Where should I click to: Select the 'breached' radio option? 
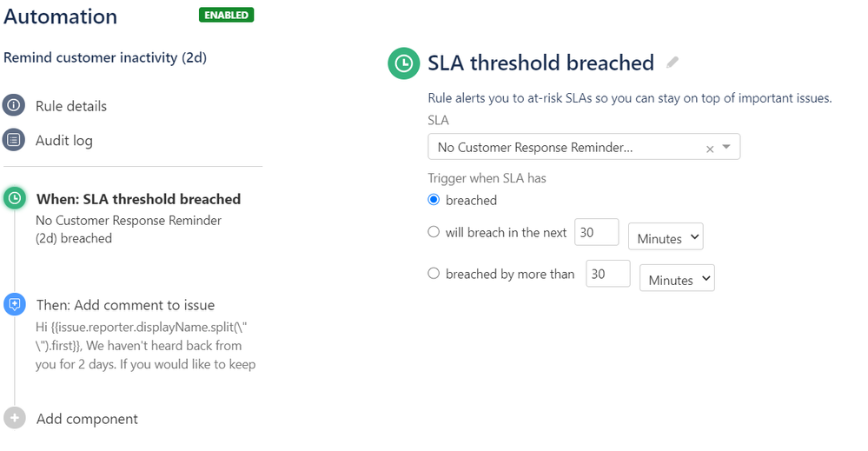[434, 200]
